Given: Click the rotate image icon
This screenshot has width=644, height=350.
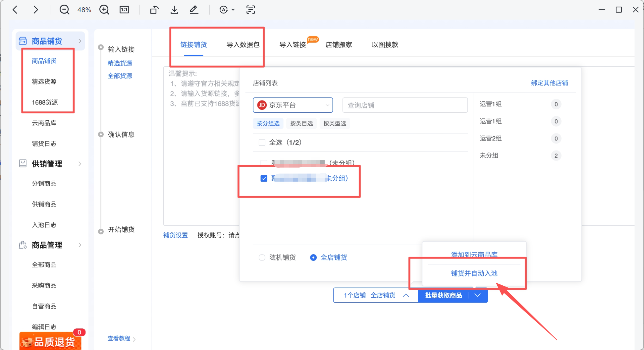Looking at the screenshot, I should [154, 10].
